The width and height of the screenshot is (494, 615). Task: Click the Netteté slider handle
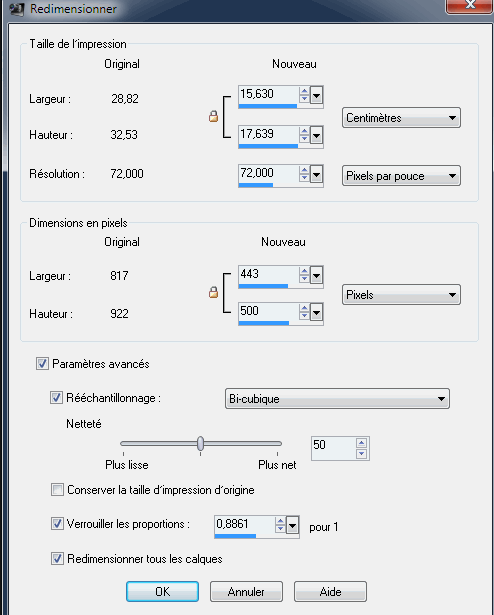[201, 444]
